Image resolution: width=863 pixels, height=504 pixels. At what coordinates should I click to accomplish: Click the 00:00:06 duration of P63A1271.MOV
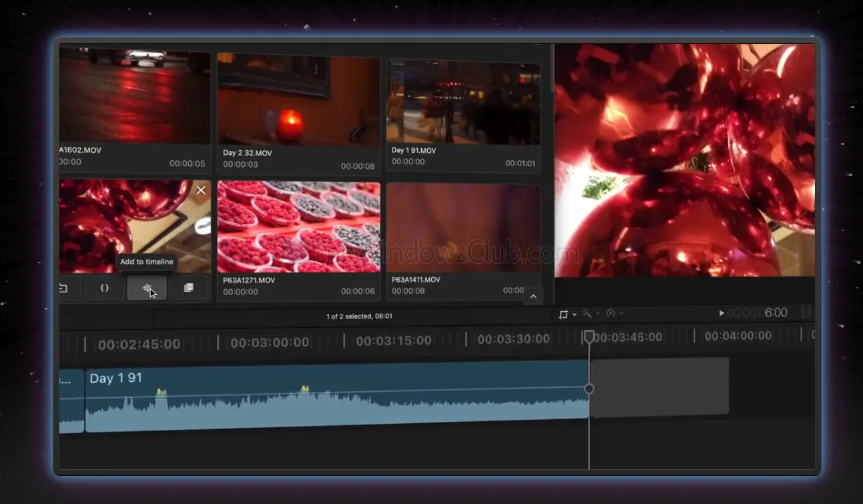358,292
